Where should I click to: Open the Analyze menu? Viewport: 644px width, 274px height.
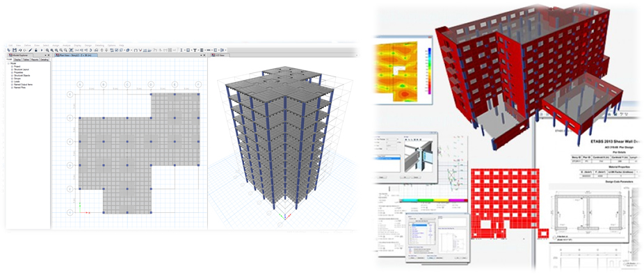pos(67,45)
